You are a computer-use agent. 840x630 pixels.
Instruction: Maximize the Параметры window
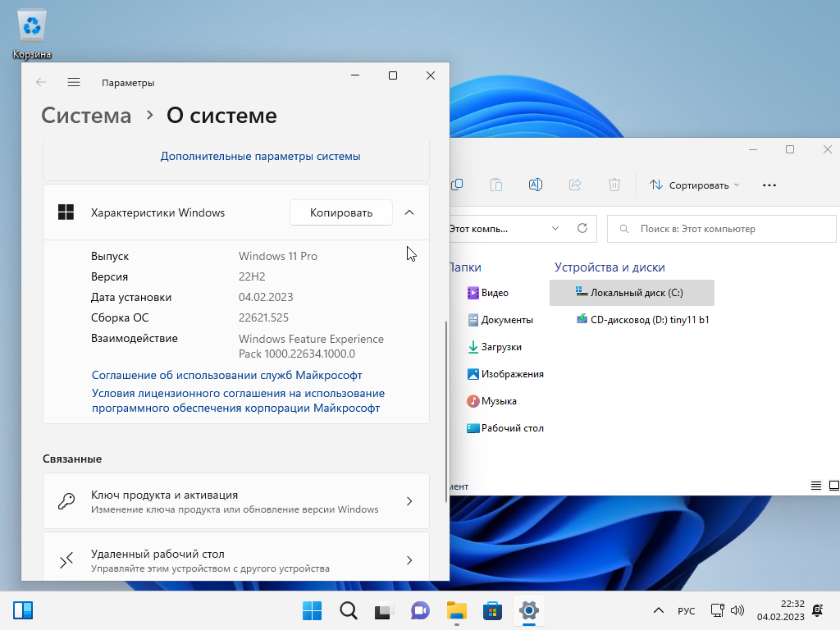pyautogui.click(x=393, y=75)
